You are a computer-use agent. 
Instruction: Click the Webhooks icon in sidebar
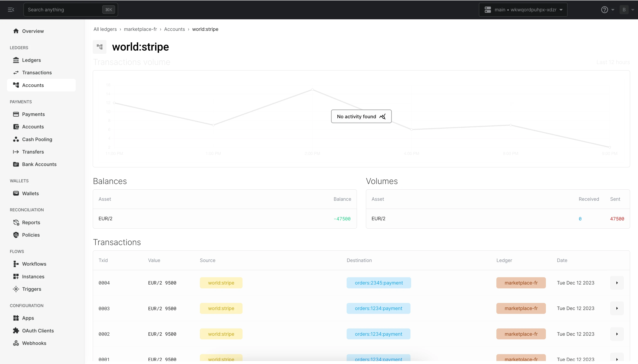pyautogui.click(x=16, y=343)
